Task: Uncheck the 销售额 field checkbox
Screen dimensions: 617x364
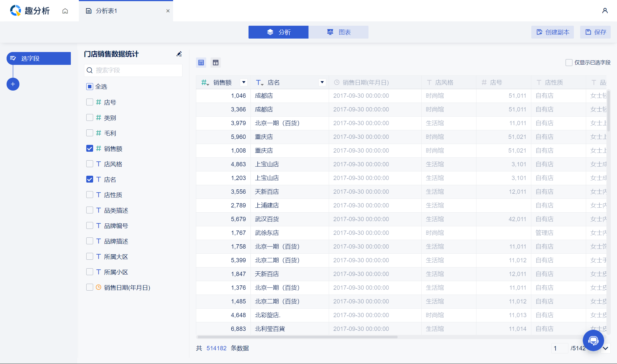Action: (x=90, y=149)
